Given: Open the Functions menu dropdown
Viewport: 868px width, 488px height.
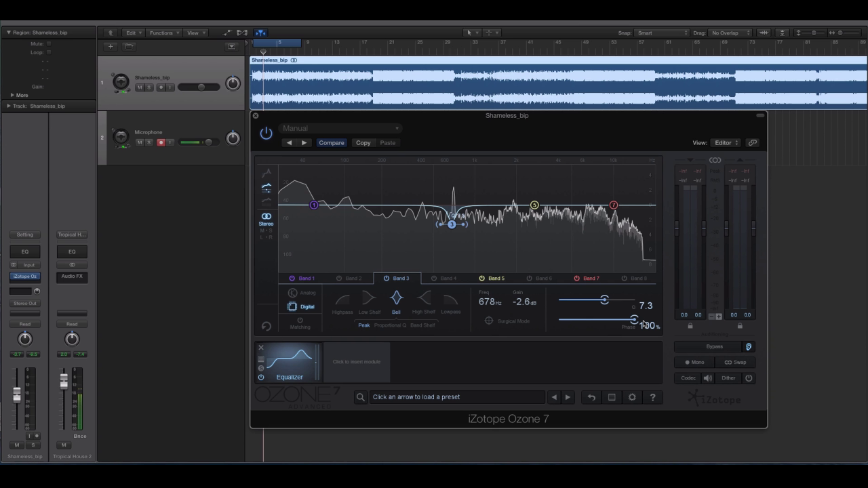Looking at the screenshot, I should [x=164, y=33].
